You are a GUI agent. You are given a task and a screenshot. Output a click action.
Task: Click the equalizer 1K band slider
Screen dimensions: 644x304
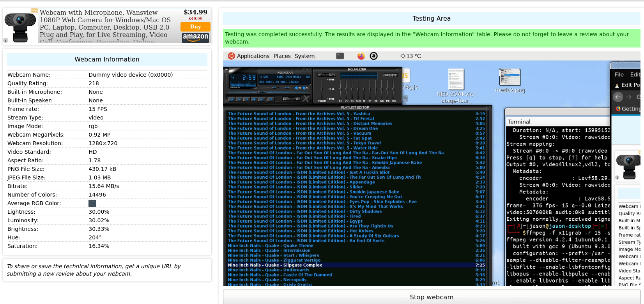coord(364,89)
